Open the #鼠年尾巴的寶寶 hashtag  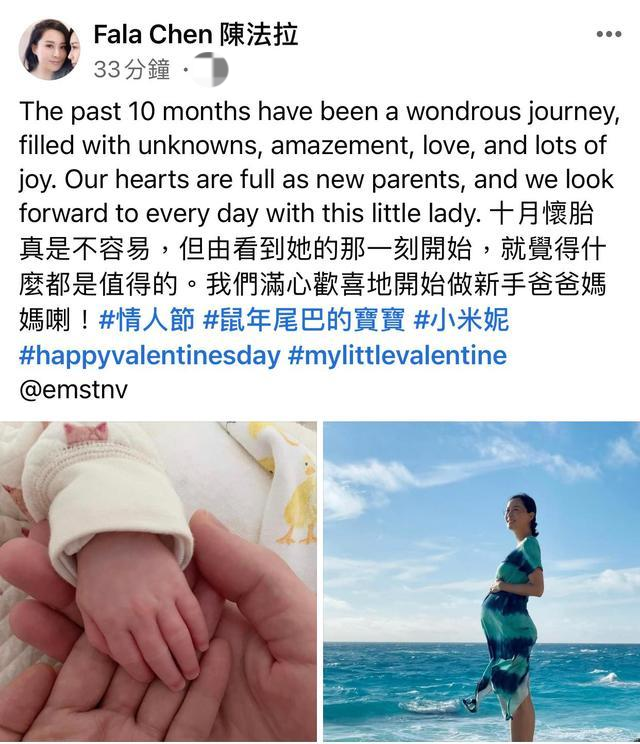pos(304,319)
